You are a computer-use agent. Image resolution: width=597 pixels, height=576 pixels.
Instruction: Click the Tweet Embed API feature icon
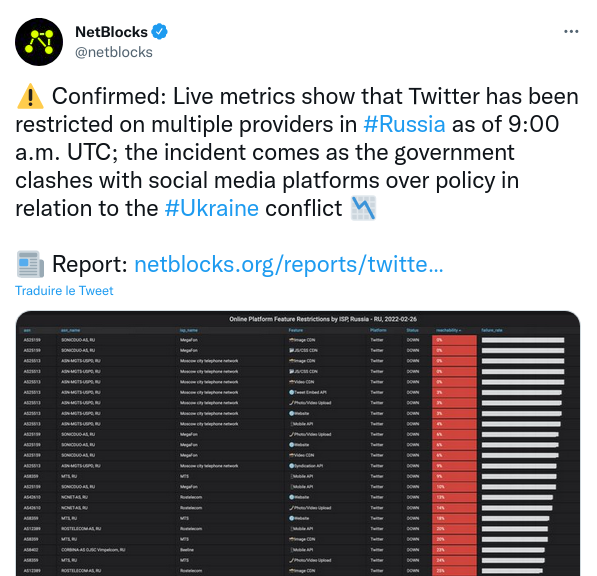[x=292, y=392]
